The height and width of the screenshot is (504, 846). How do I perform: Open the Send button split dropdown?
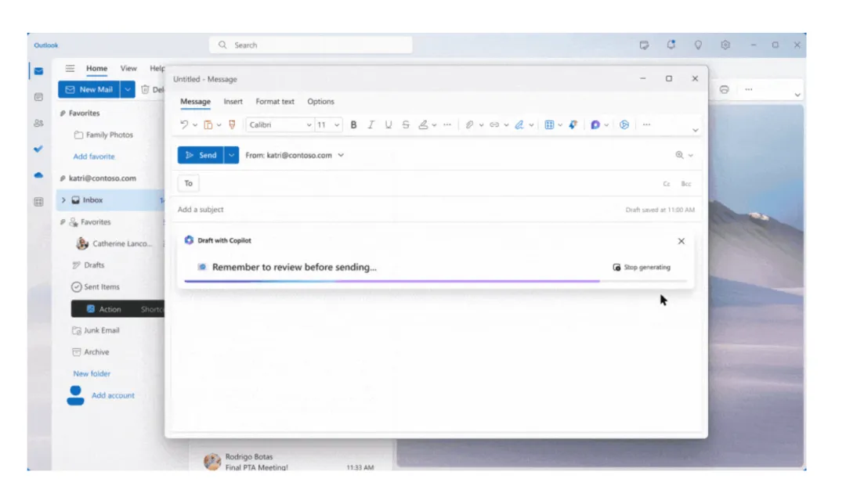click(x=230, y=155)
